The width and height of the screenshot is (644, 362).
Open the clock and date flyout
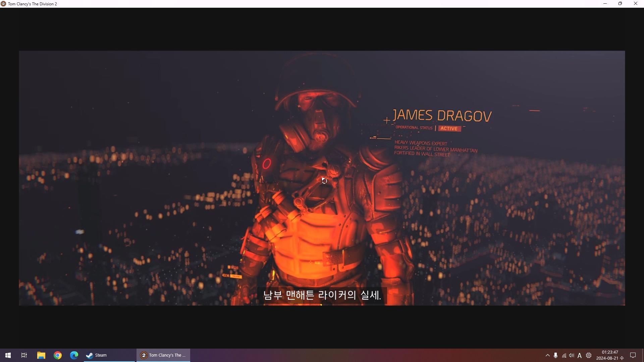pos(610,355)
